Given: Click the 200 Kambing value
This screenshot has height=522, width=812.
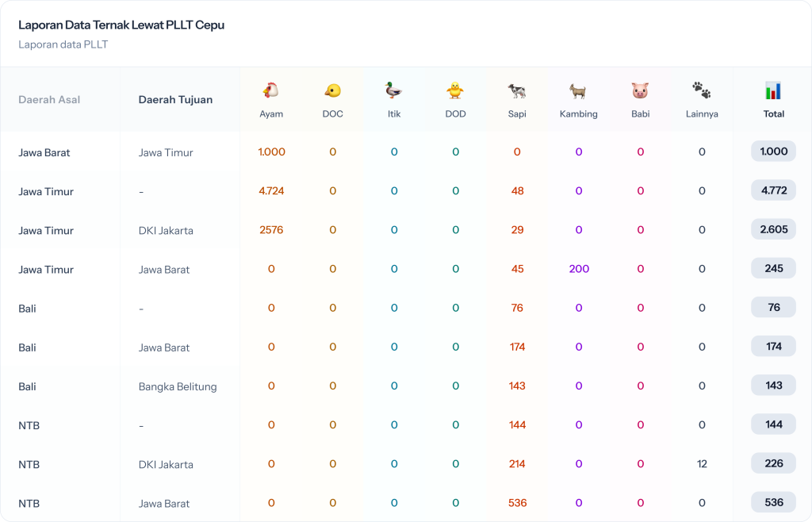Looking at the screenshot, I should [579, 269].
